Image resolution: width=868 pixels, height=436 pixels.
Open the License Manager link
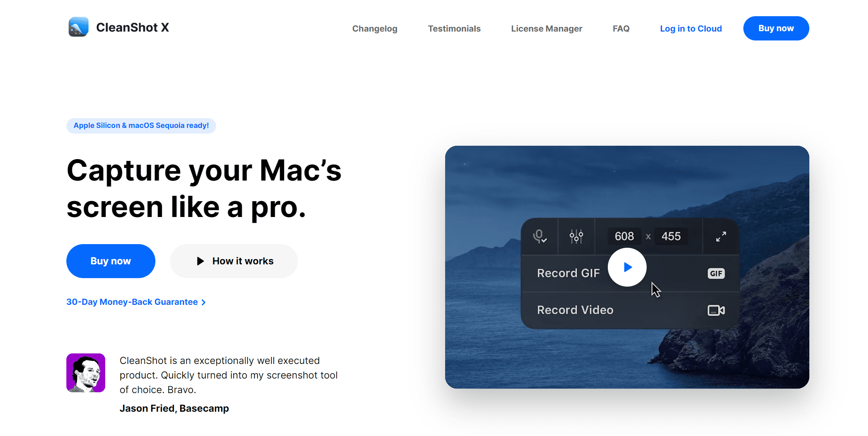click(546, 29)
